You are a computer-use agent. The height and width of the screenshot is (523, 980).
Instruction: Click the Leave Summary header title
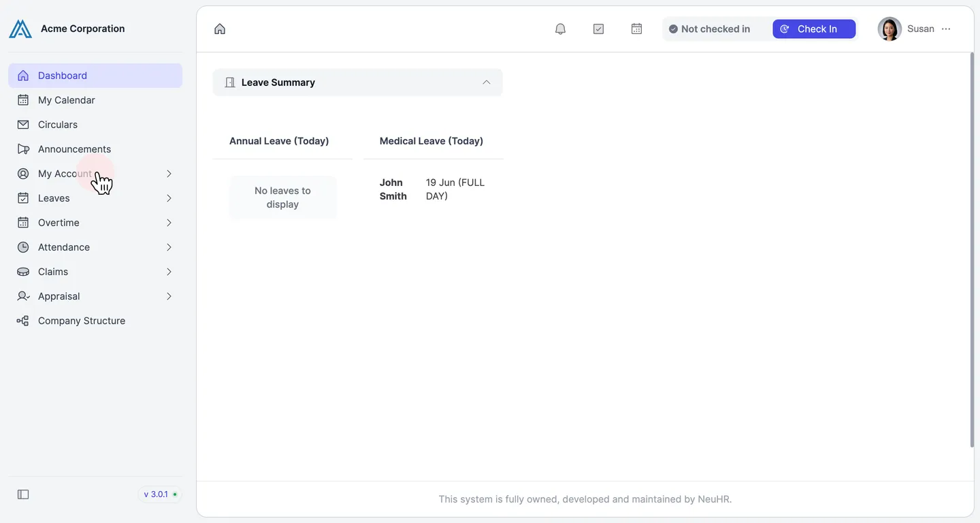click(278, 82)
